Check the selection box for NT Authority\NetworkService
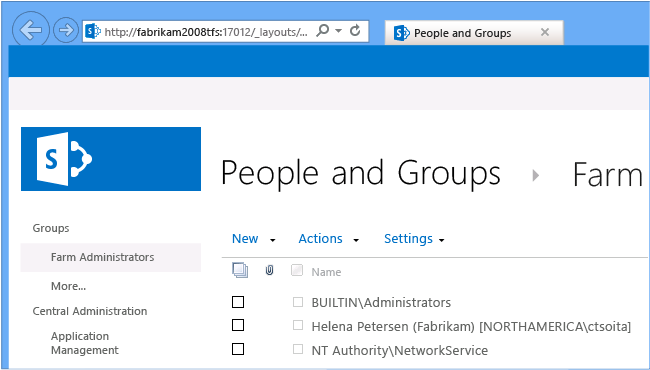Viewport: 650px width, 370px height. (x=238, y=349)
